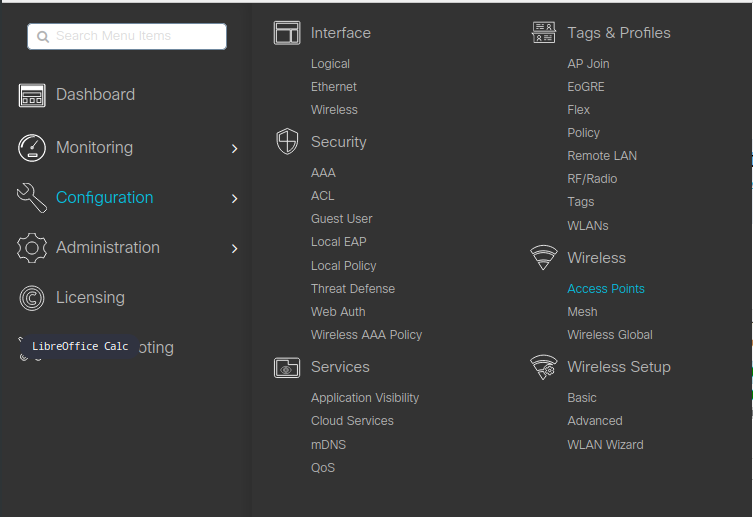
Task: Open mDNS services page
Action: click(x=328, y=445)
